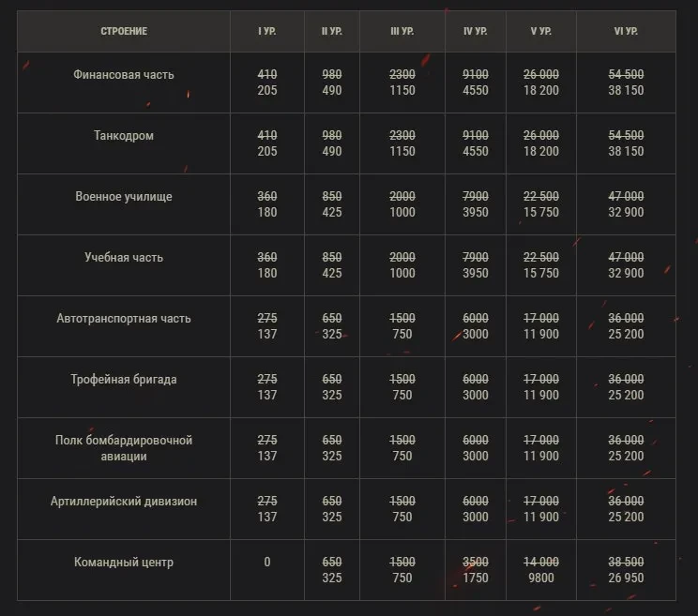The height and width of the screenshot is (616, 698).
Task: Select the Военное училище row label
Action: click(x=124, y=196)
